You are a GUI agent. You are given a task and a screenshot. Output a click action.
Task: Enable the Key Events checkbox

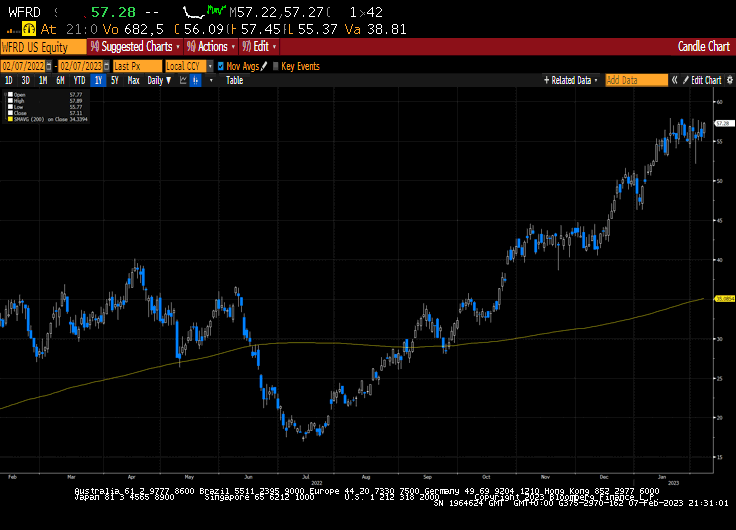click(276, 66)
